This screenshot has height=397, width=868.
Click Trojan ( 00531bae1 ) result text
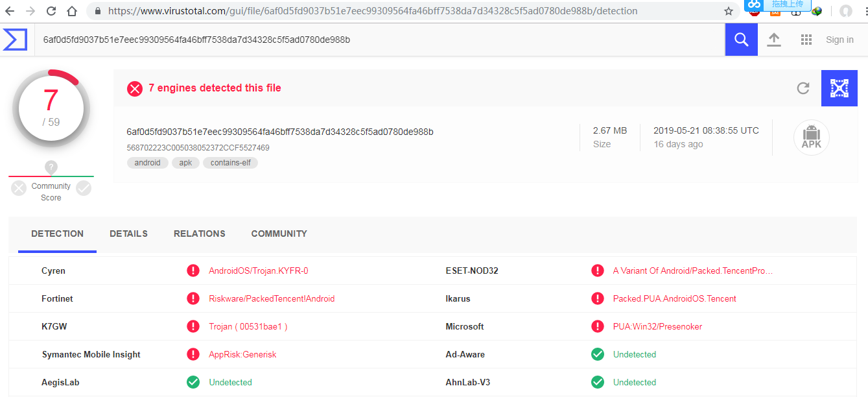click(248, 327)
